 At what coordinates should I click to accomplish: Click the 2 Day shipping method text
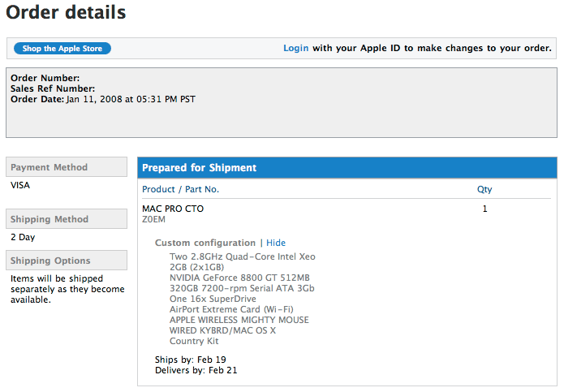tap(23, 238)
